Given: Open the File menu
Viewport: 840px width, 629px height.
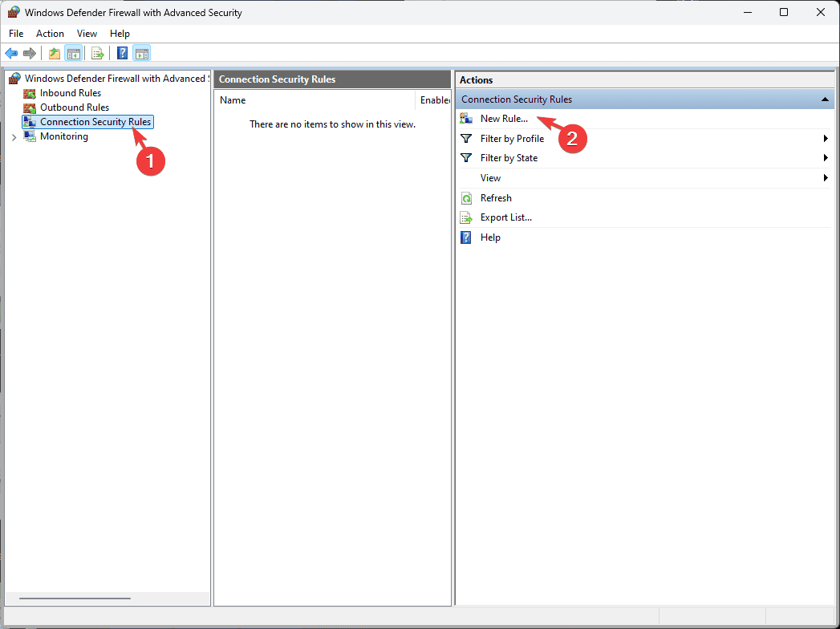Looking at the screenshot, I should coord(16,33).
